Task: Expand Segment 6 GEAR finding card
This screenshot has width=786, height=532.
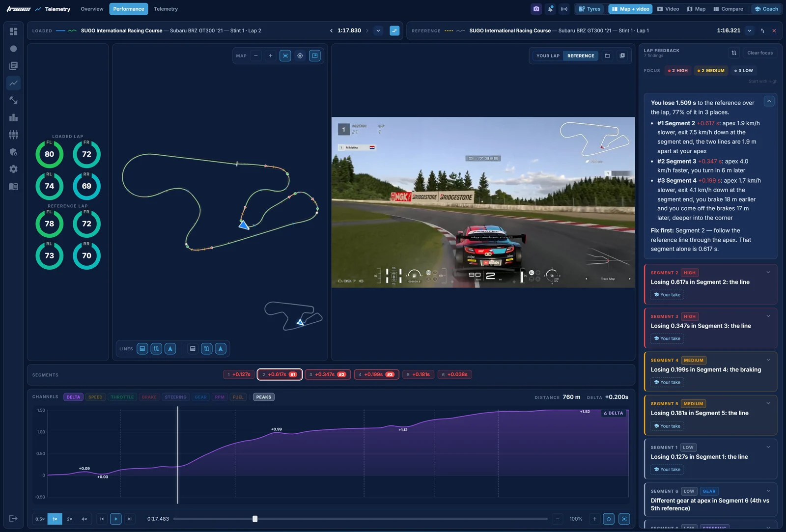Action: click(768, 491)
